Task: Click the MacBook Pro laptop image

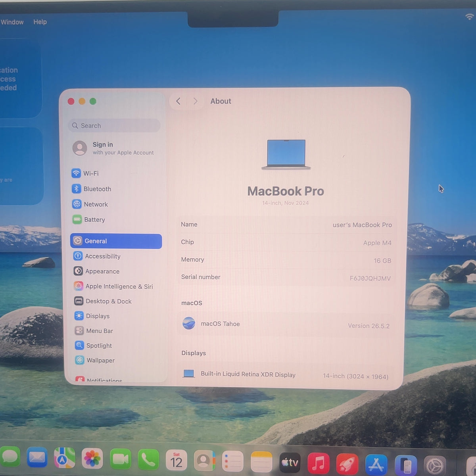Action: tap(286, 154)
